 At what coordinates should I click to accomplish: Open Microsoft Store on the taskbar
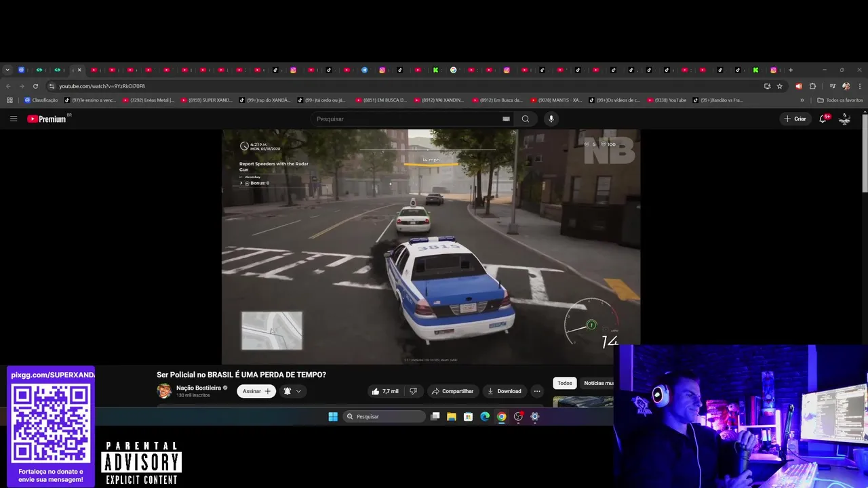468,417
